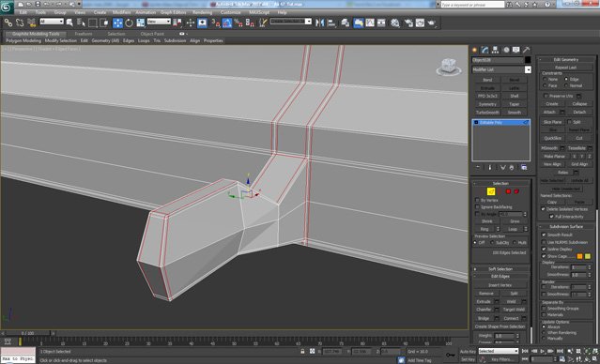The image size is (600, 364).
Task: Open Select by Name dialog
Action: coord(81,23)
